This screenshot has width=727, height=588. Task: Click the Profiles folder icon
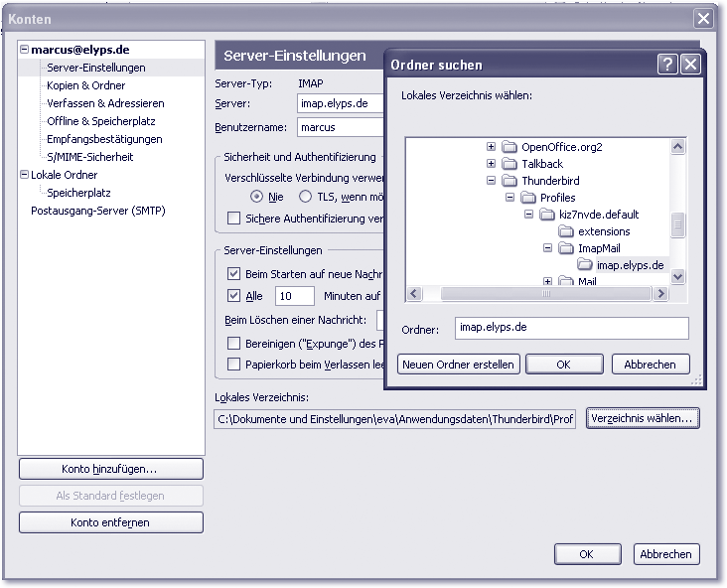(x=528, y=198)
